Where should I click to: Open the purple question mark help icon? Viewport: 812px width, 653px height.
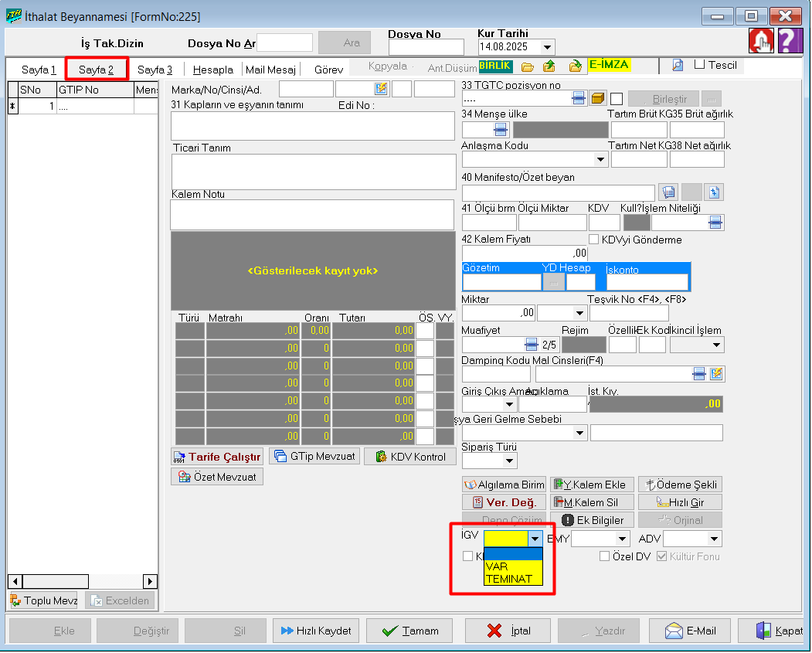790,40
